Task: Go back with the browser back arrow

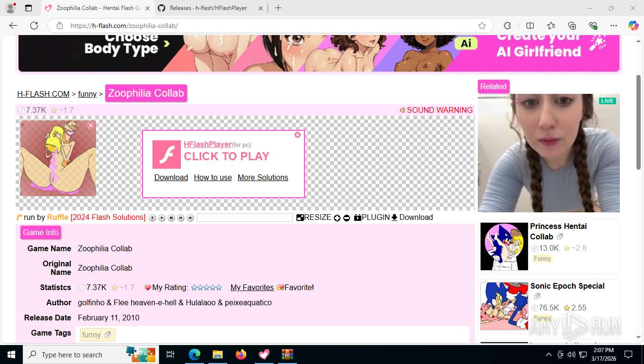Action: pos(13,26)
